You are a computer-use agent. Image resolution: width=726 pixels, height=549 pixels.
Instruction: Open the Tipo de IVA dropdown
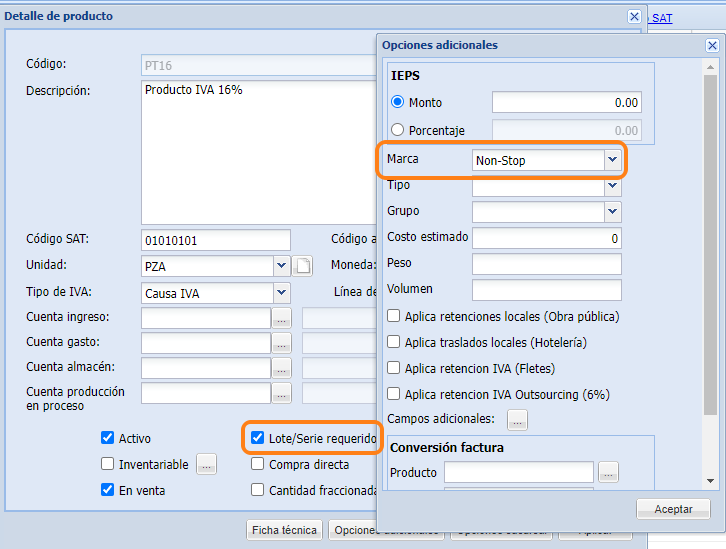point(281,293)
